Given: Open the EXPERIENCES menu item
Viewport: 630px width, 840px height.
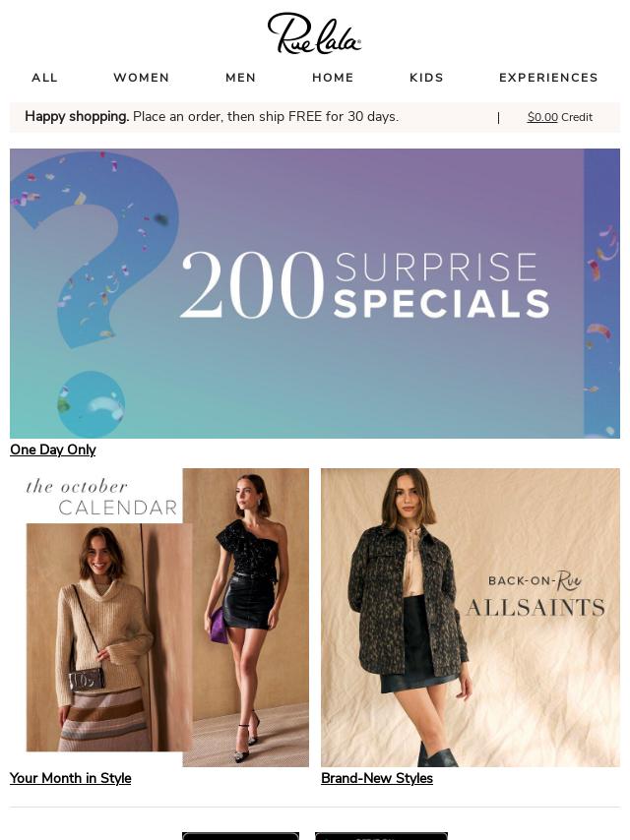Looking at the screenshot, I should point(548,78).
